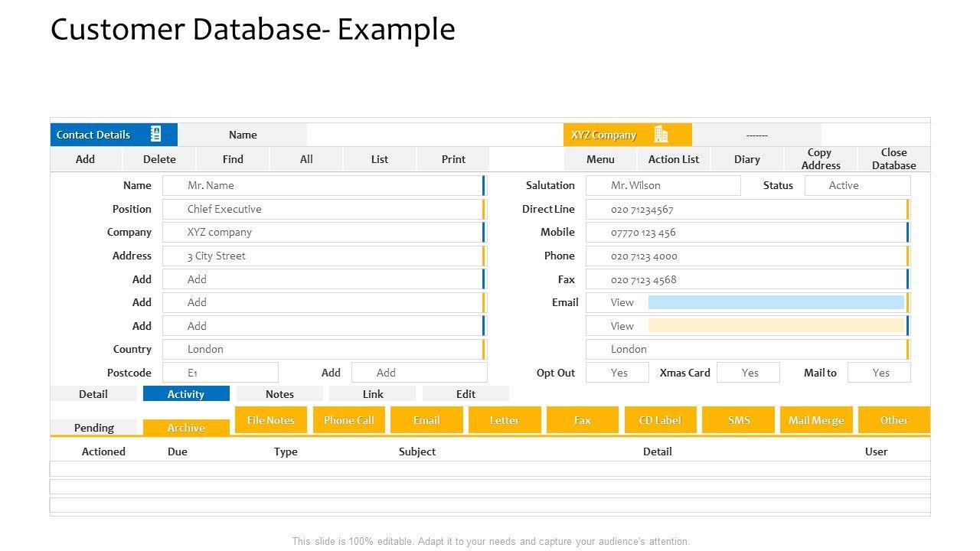980x551 pixels.
Task: Click Copy Address button
Action: tap(821, 159)
